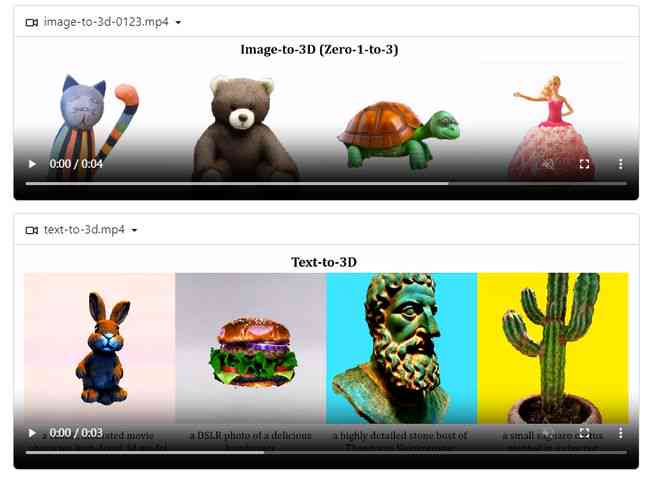Enter fullscreen on Text-to-3D video
660x482 pixels.
[x=584, y=433]
